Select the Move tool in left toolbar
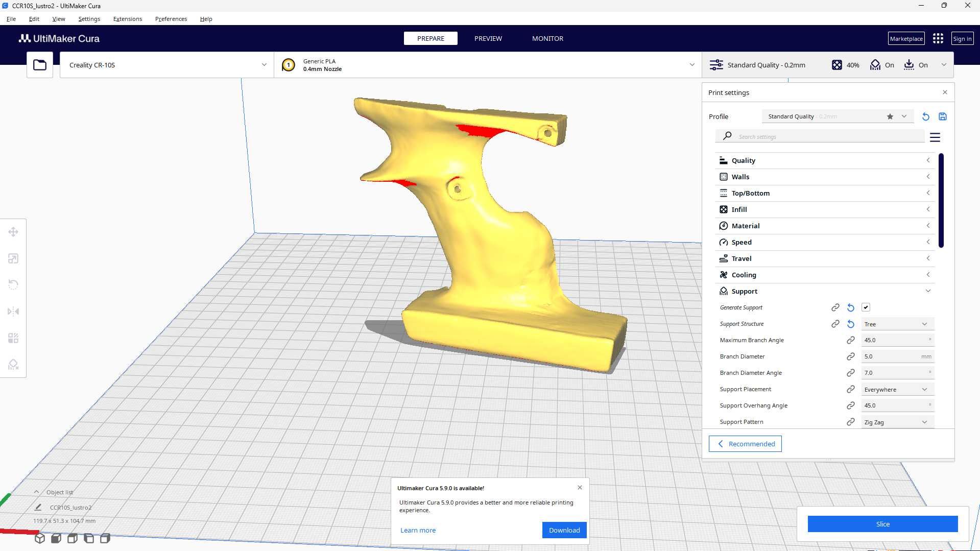The width and height of the screenshot is (980, 551). click(x=13, y=232)
